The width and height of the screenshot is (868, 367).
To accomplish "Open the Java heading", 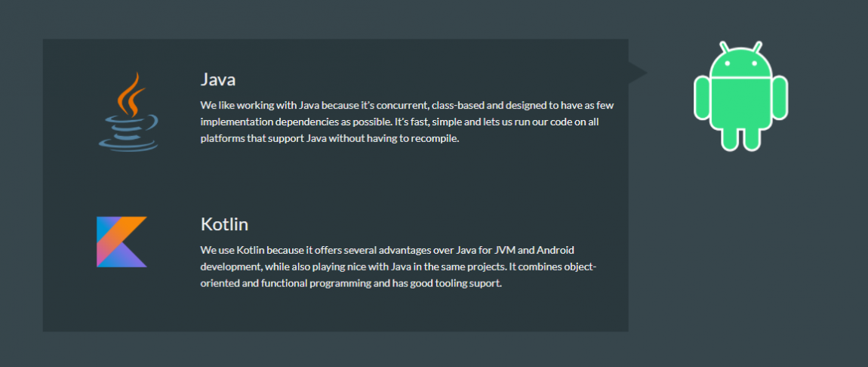I will point(218,80).
